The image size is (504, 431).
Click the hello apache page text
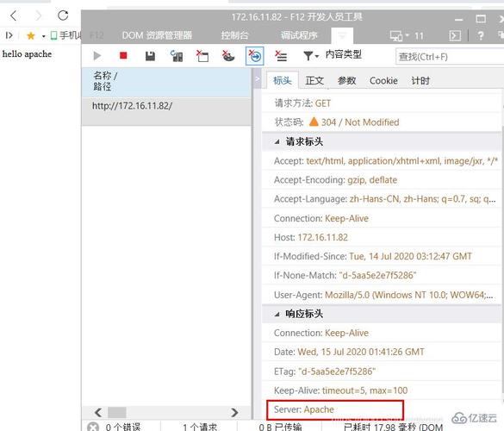(27, 53)
